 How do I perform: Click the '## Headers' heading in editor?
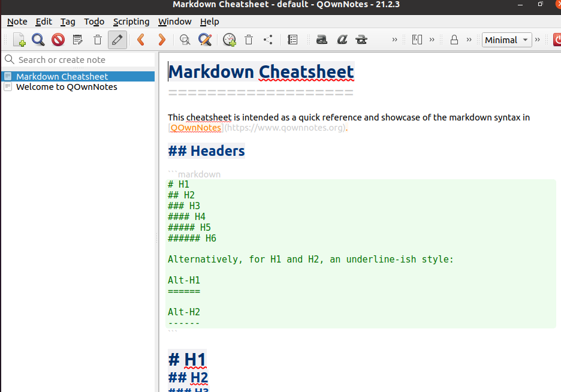(206, 151)
